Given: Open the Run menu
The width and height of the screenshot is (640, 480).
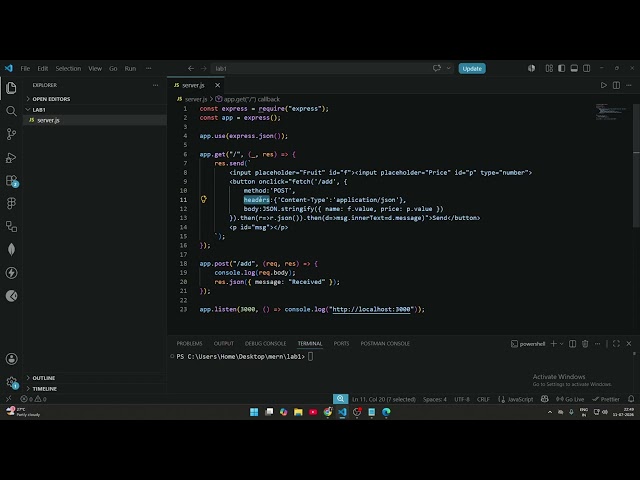Looking at the screenshot, I should point(130,68).
